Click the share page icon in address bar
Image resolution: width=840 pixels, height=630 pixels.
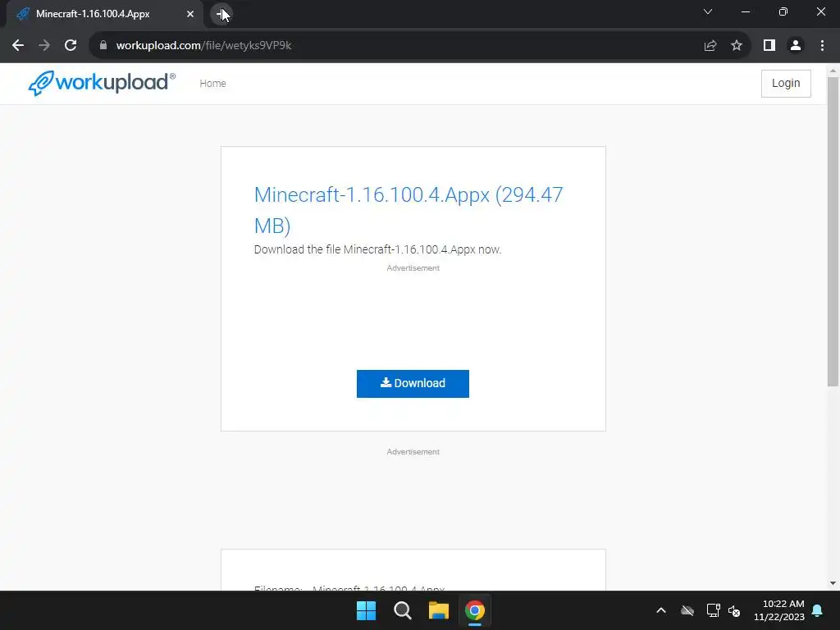(x=710, y=46)
